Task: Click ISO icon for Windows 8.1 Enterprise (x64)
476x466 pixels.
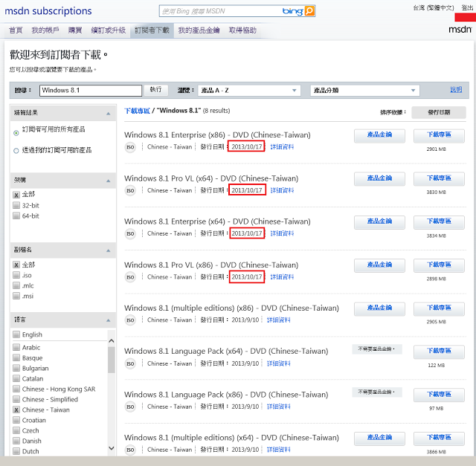Action: (130, 233)
